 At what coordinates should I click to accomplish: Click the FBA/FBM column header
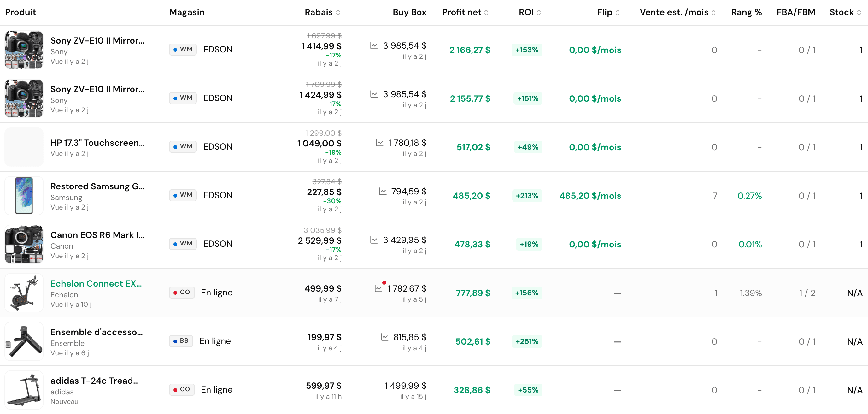[796, 13]
